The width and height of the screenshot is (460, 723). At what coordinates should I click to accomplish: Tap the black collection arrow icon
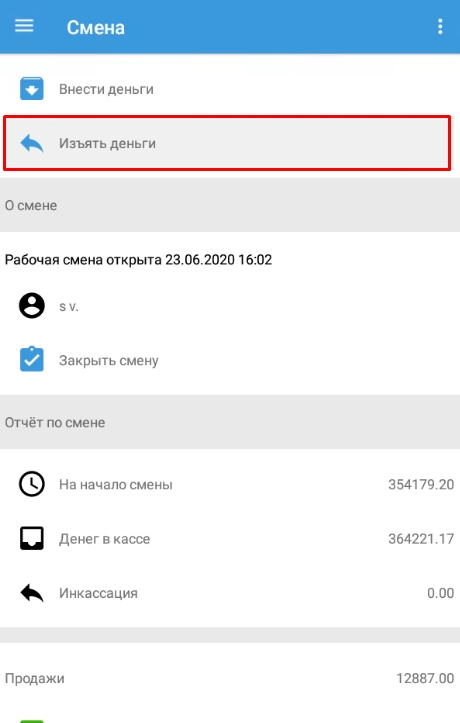[x=31, y=593]
